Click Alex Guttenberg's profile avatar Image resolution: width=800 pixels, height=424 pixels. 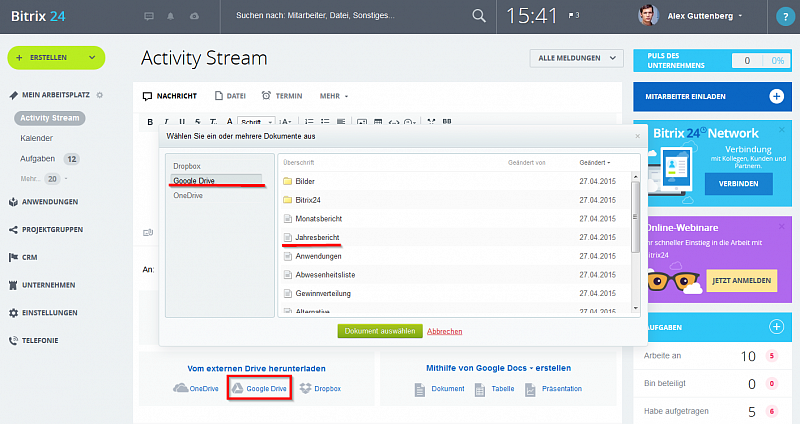[648, 16]
